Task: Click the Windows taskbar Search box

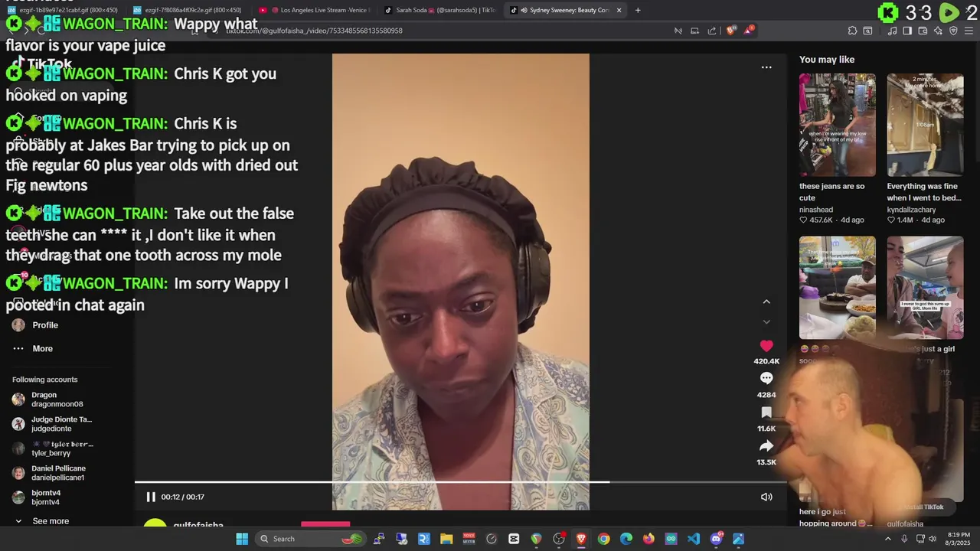Action: pos(311,539)
